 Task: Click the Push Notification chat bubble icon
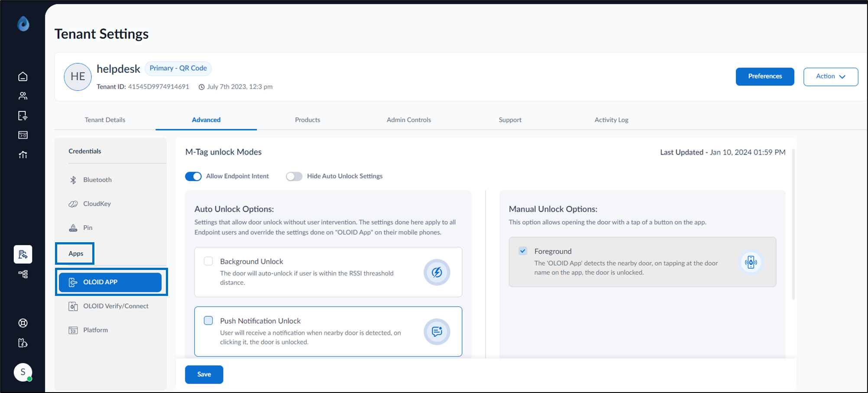click(x=437, y=331)
